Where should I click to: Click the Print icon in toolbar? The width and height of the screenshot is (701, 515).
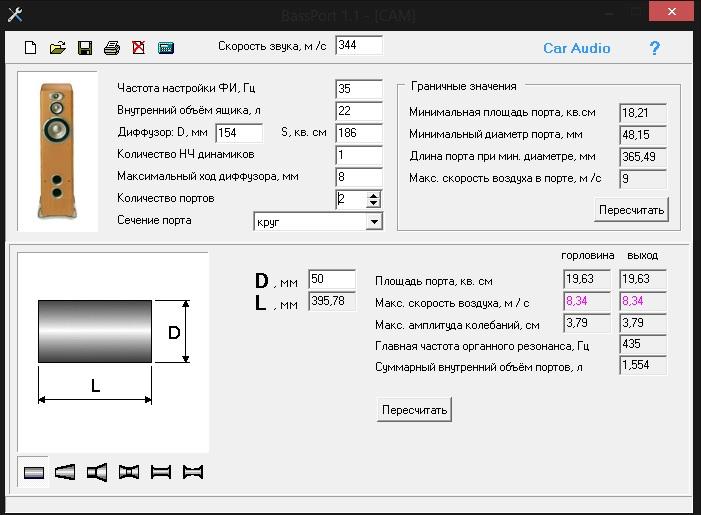[x=112, y=48]
